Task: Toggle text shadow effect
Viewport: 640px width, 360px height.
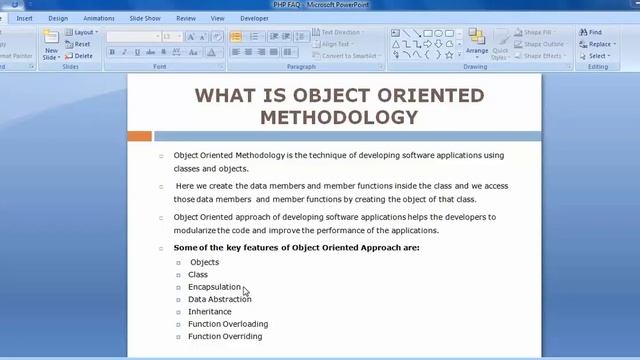Action: 164,52
